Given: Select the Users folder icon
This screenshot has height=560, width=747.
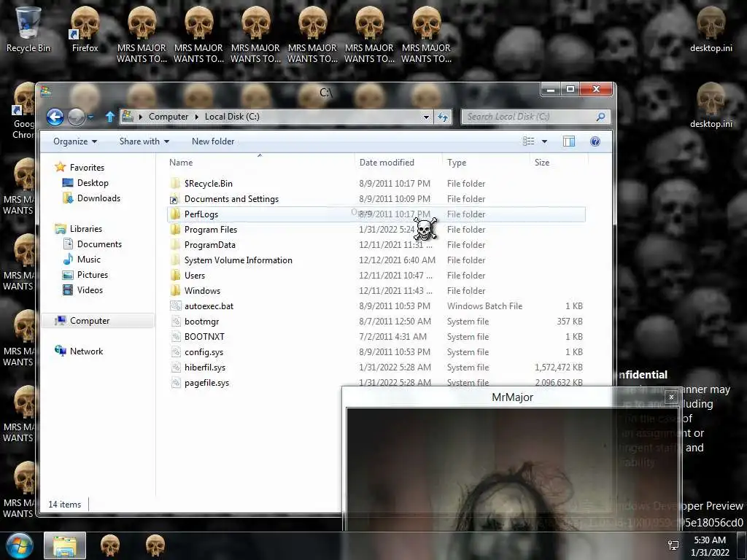Looking at the screenshot, I should pos(175,275).
